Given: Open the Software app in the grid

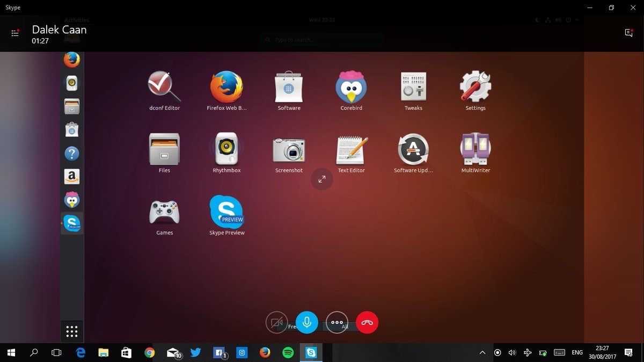Looking at the screenshot, I should [289, 87].
